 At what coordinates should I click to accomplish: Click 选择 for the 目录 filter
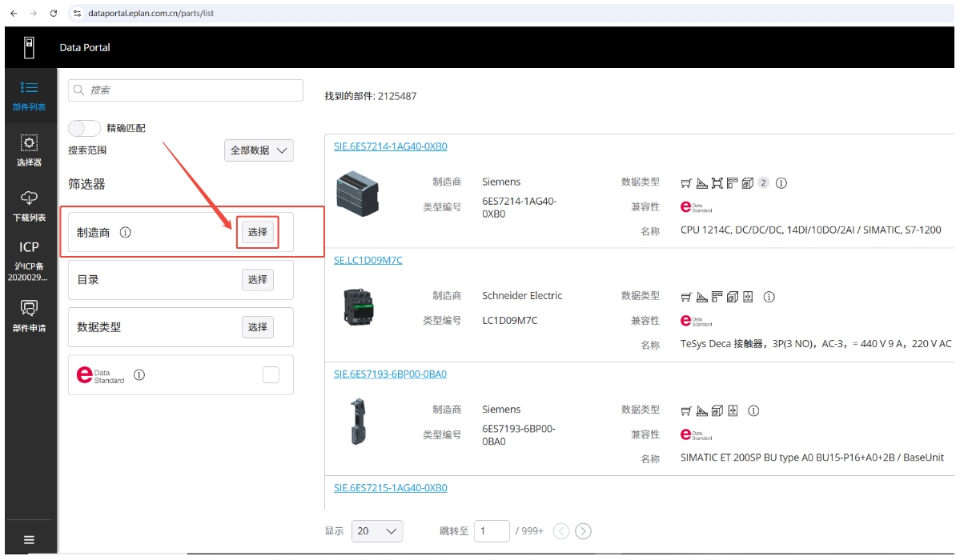[x=258, y=279]
